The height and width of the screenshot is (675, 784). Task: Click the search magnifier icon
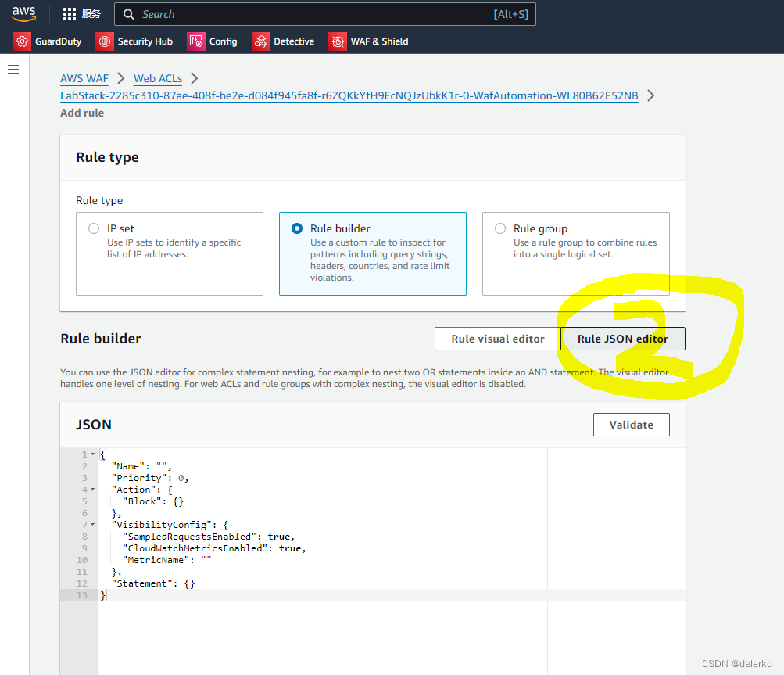[x=128, y=14]
